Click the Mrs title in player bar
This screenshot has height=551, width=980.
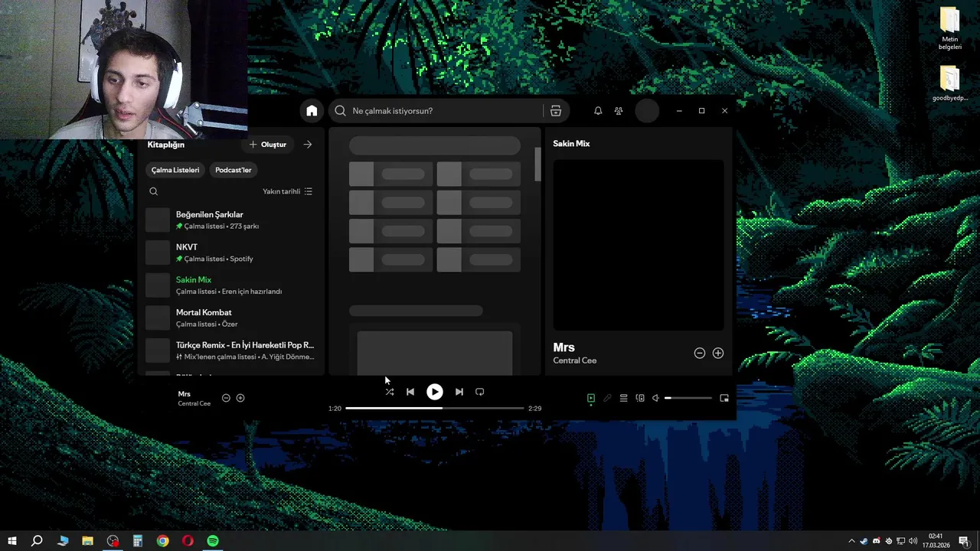[x=185, y=394]
